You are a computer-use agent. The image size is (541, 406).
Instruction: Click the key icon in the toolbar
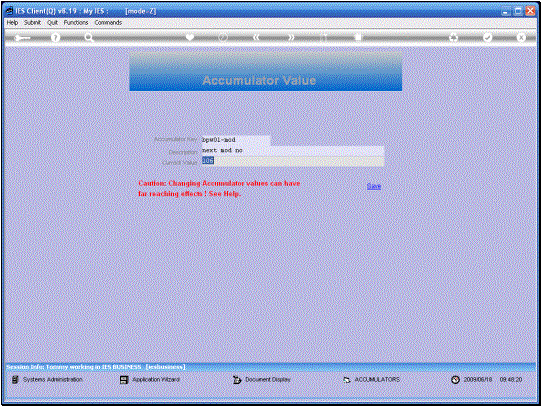pos(22,38)
